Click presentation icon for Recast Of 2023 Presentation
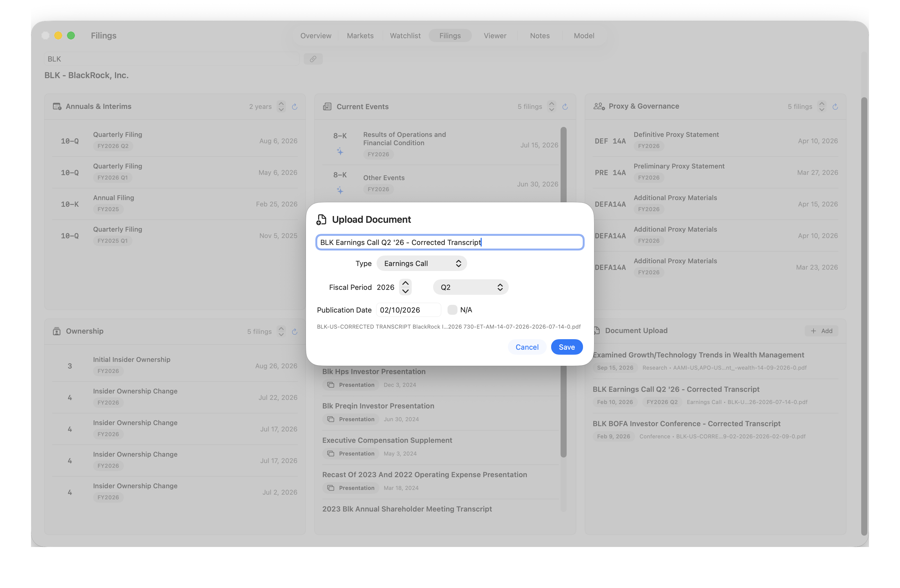Viewport: 900px width, 588px height. [331, 488]
